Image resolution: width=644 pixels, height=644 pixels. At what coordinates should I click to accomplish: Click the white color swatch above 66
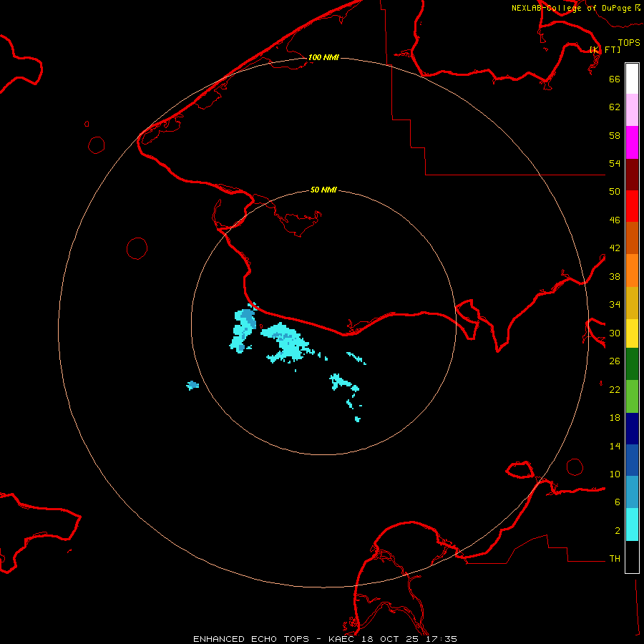point(632,79)
